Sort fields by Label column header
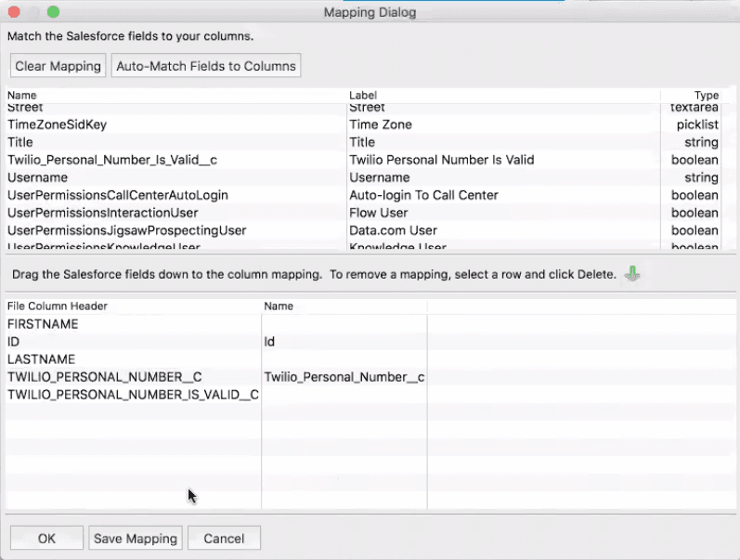740x560 pixels. click(363, 96)
